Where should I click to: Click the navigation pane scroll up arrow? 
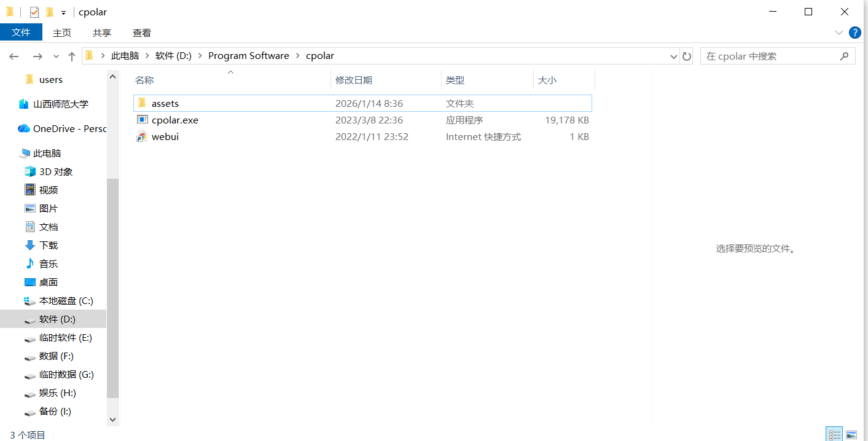(112, 76)
